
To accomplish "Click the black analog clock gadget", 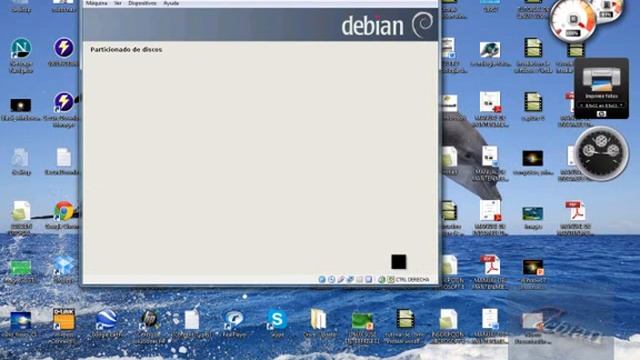I will pos(601,153).
